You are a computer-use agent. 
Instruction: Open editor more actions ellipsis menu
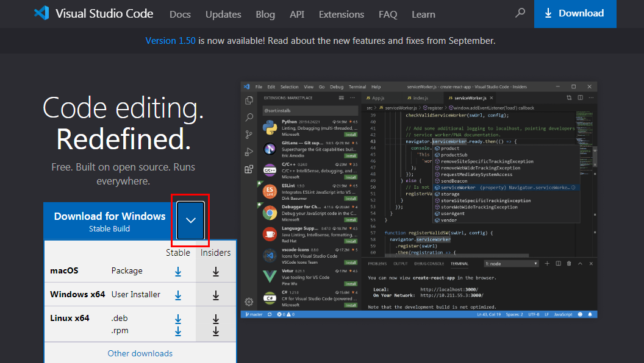click(x=591, y=97)
